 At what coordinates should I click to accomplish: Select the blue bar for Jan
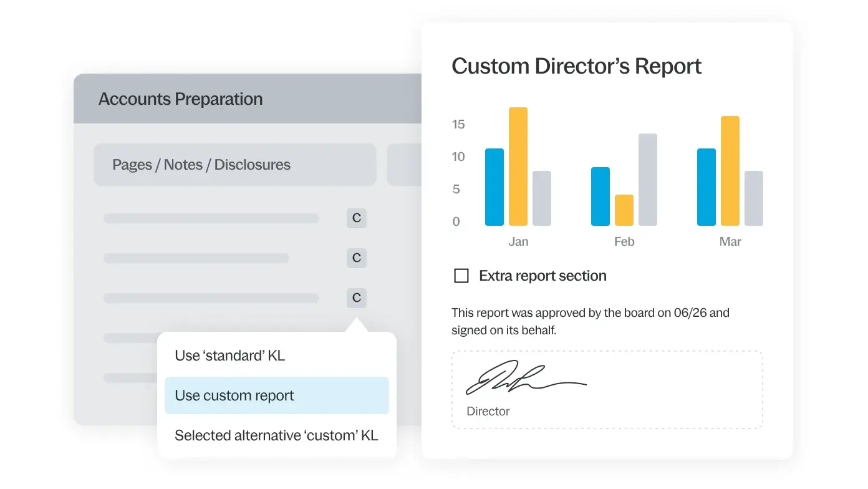click(x=494, y=187)
